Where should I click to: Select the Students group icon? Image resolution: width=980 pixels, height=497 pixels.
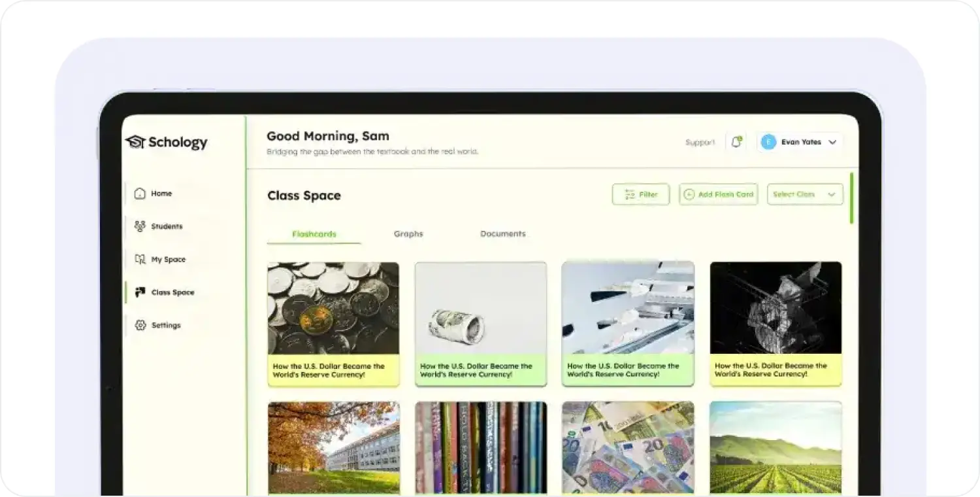point(140,226)
